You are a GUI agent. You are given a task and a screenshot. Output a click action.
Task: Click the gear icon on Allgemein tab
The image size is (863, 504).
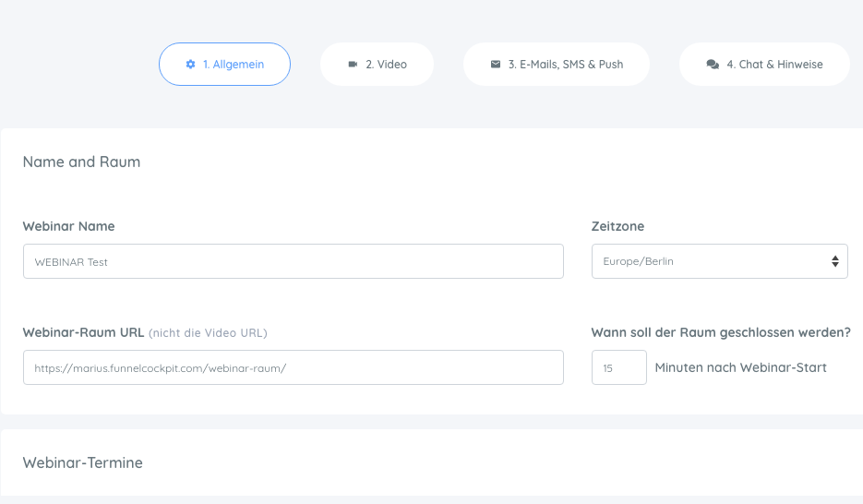click(x=190, y=65)
